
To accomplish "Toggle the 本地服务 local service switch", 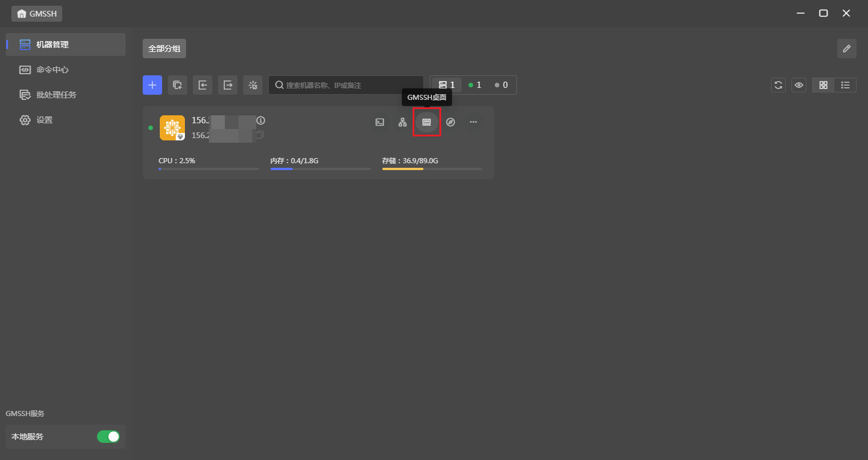I will [108, 437].
